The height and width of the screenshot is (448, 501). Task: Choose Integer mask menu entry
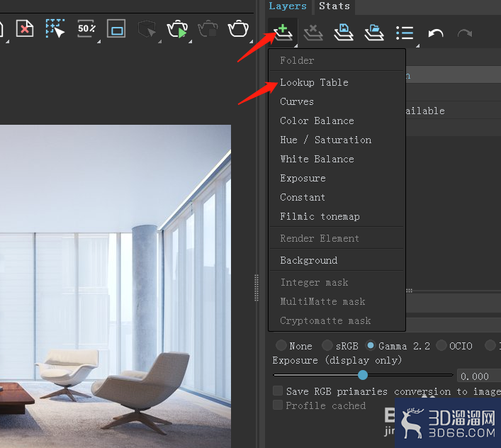337,282
